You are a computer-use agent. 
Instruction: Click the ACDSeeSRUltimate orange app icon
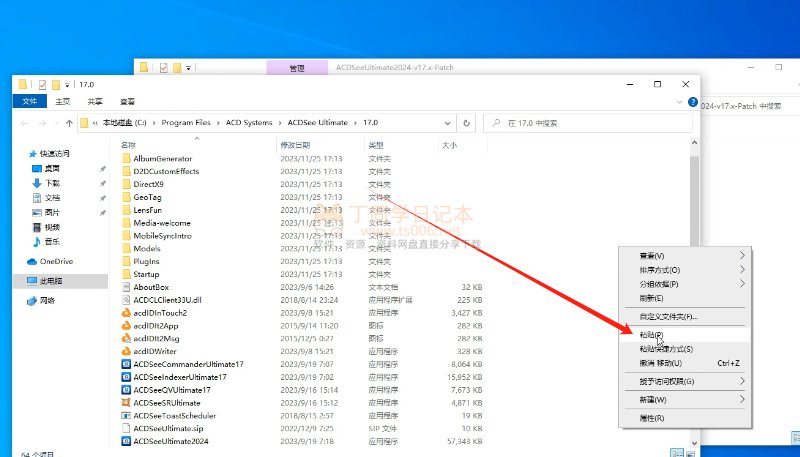coord(125,402)
